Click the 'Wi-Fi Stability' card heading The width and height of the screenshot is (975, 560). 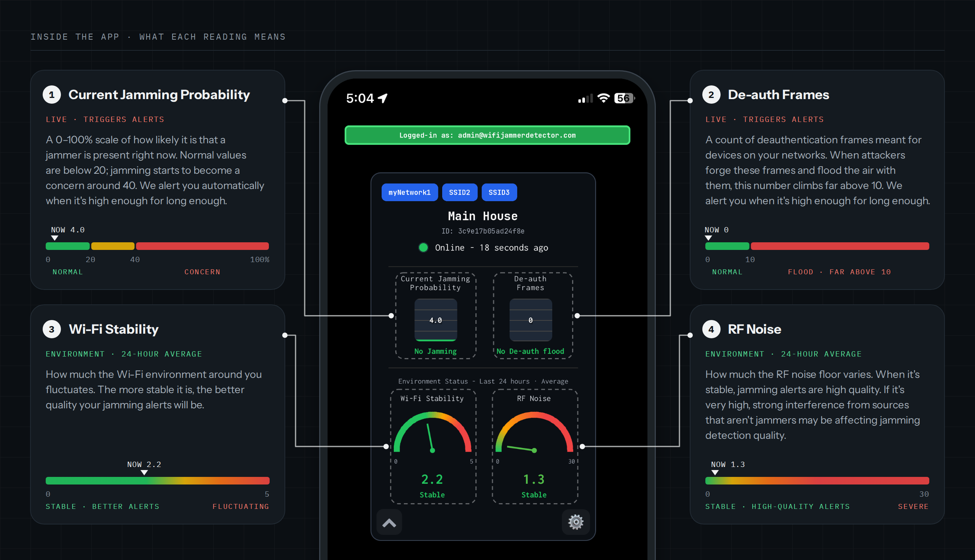(x=113, y=329)
